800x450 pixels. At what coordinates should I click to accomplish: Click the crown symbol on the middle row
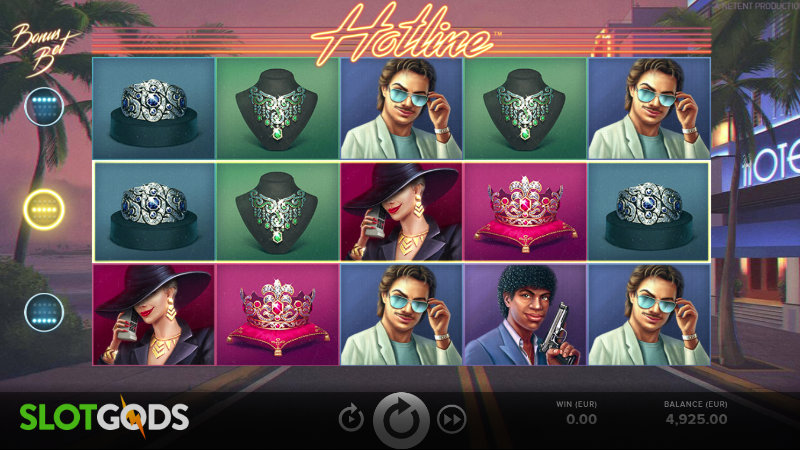(525, 212)
